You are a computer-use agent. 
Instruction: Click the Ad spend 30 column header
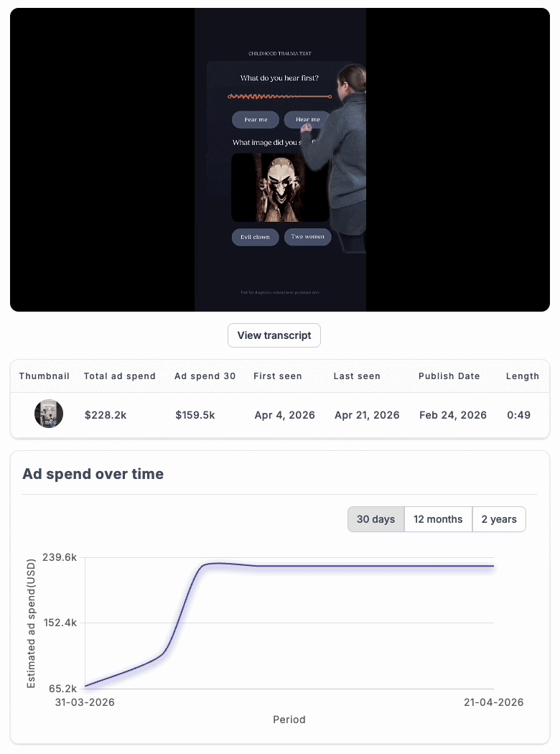pyautogui.click(x=205, y=376)
